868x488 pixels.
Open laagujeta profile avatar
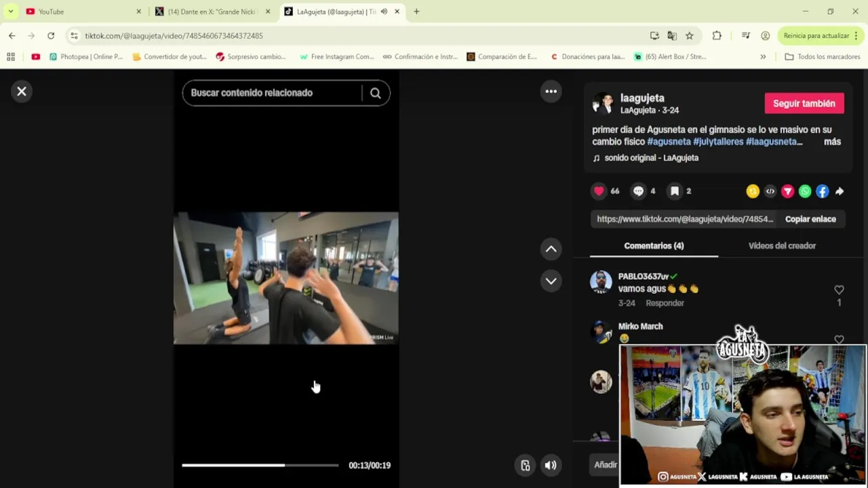[603, 103]
